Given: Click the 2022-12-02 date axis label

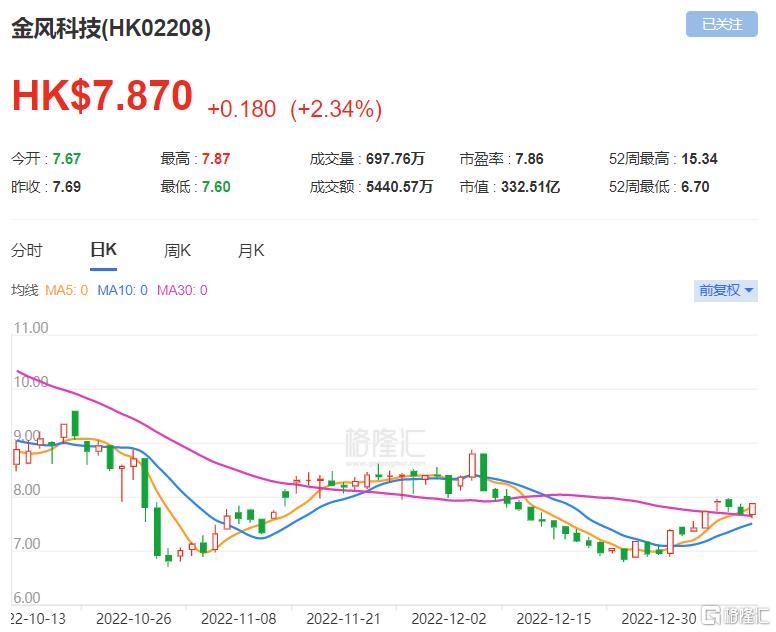Looking at the screenshot, I should (x=449, y=619).
